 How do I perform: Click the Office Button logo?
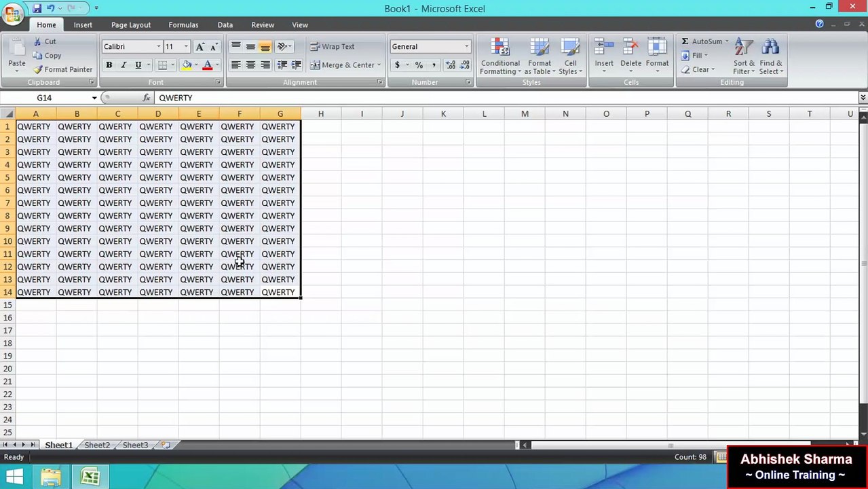point(13,13)
